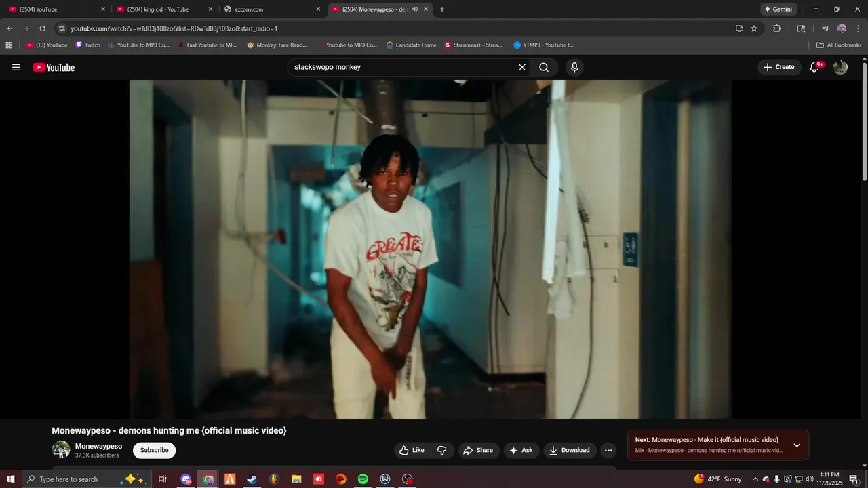Like the demons hunting me video
Image resolution: width=868 pixels, height=488 pixels.
pos(412,450)
